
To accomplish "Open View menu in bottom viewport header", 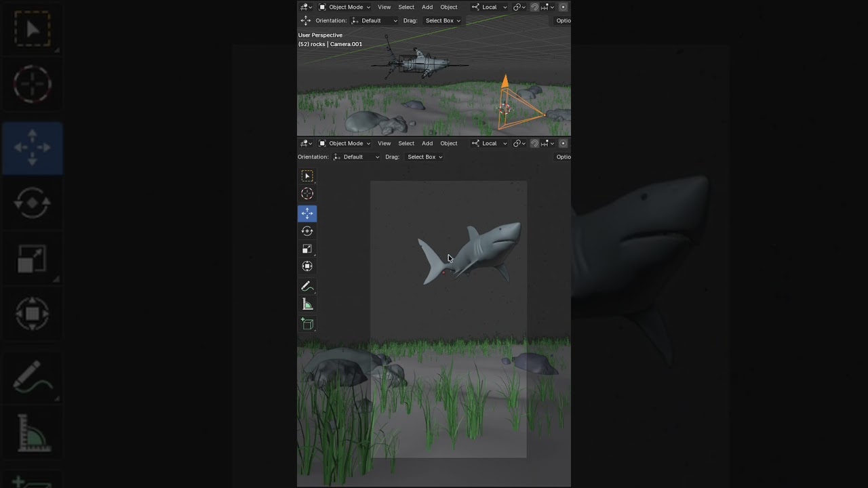I will [384, 143].
